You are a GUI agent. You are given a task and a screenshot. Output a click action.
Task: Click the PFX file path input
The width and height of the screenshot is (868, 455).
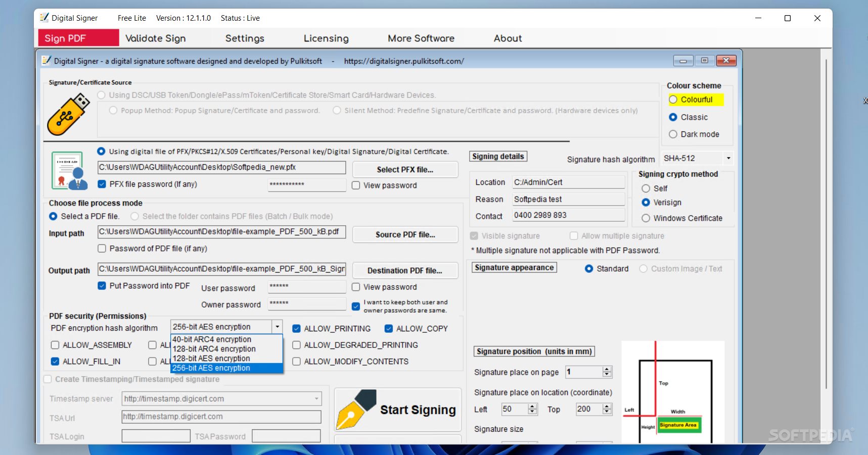(221, 167)
